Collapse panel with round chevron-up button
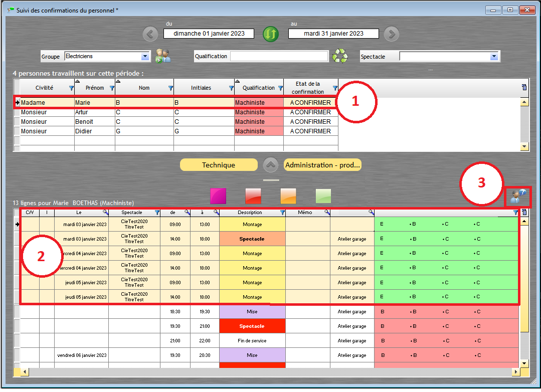This screenshot has width=541, height=392. (271, 165)
